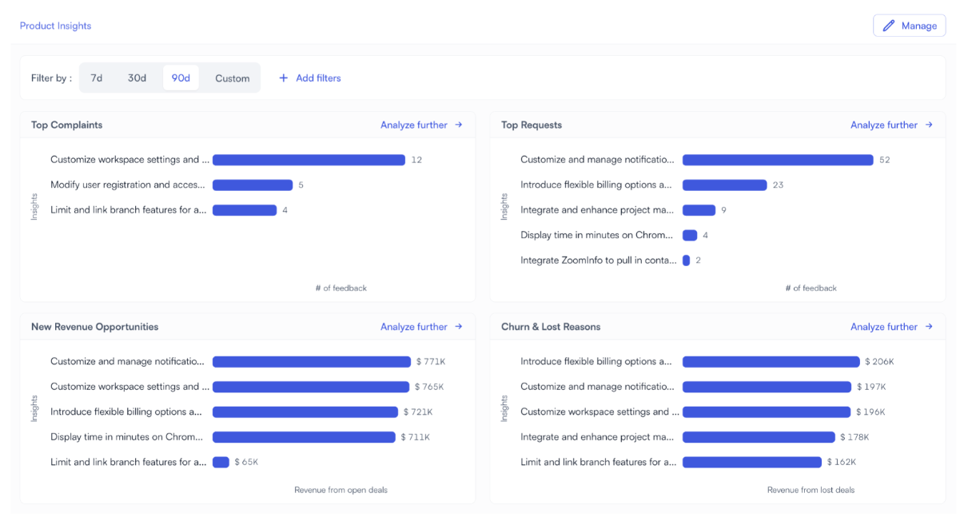Click the requests bar with value 9
Viewport: 980px width, 521px height.
(x=699, y=210)
